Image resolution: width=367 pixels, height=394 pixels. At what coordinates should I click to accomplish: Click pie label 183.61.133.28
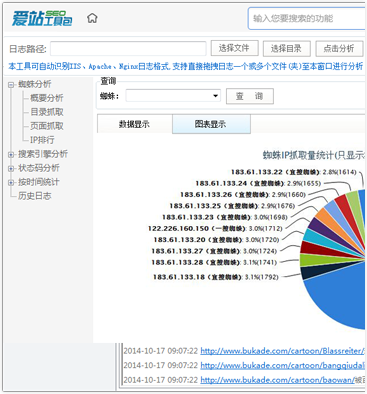point(214,262)
